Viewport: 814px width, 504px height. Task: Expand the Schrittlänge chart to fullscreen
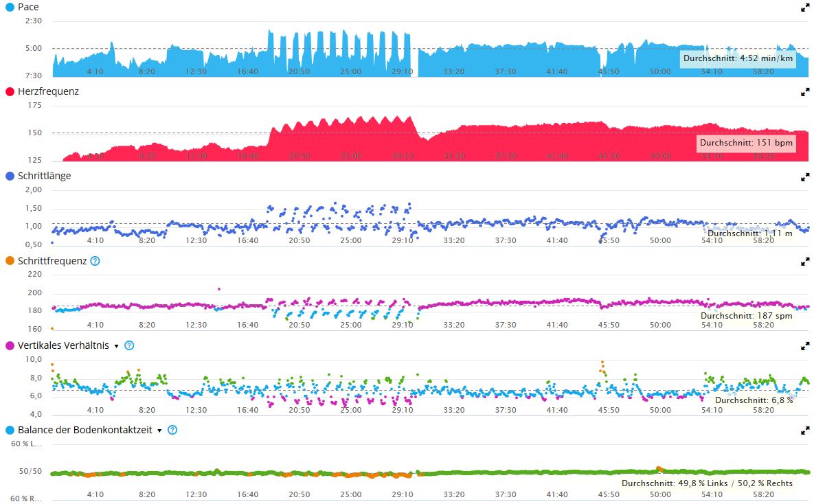tap(805, 177)
